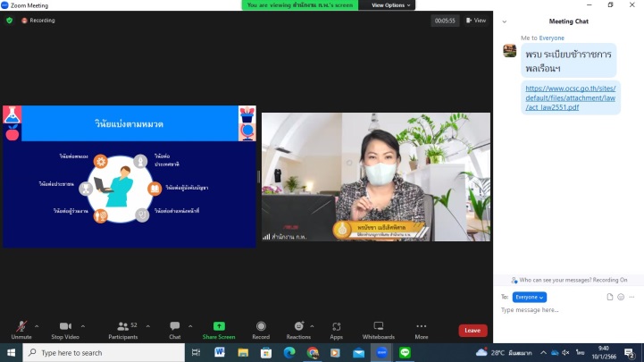This screenshot has height=362, width=644.
Task: Open chat more options ellipsis
Action: click(631, 297)
